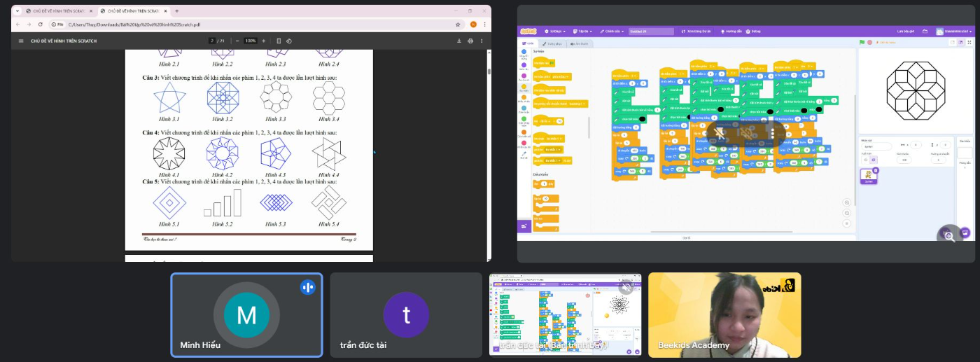
Task: Click the PDF viewer zoom out minus button
Action: pos(237,41)
